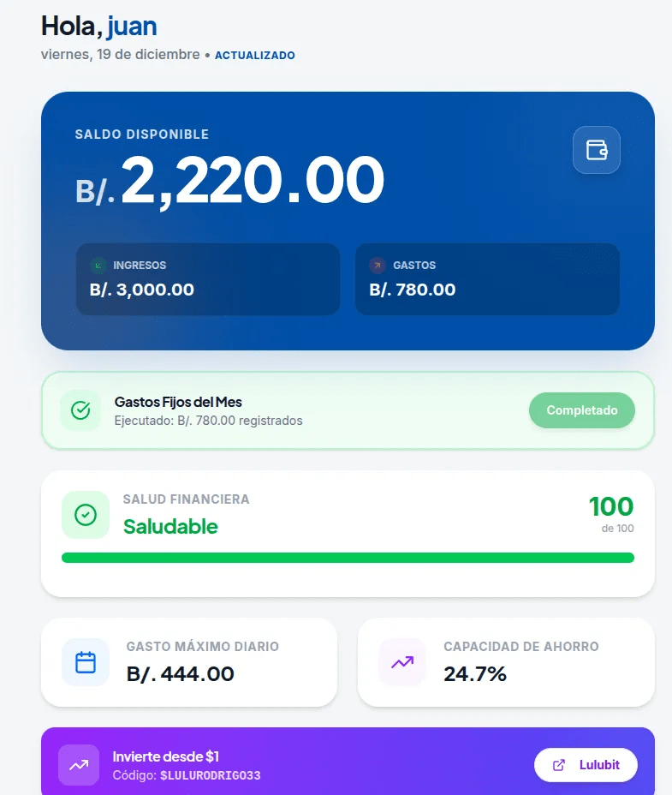Click the Completado button
This screenshot has width=672, height=795.
tap(582, 410)
